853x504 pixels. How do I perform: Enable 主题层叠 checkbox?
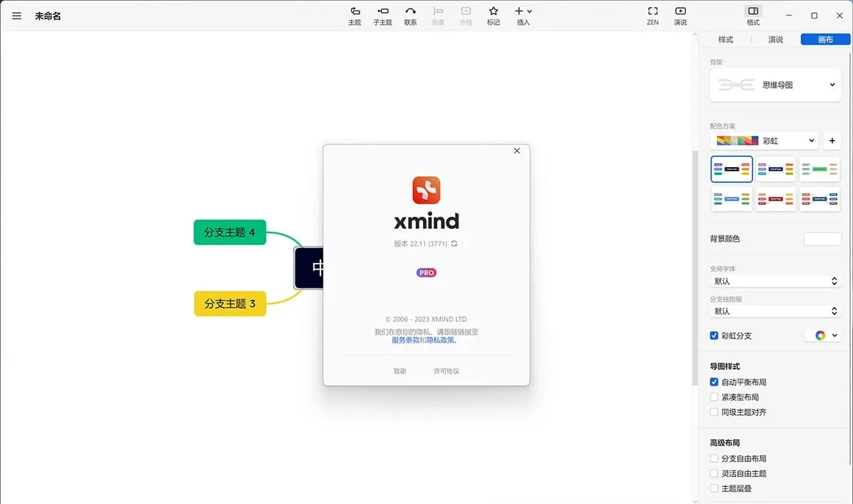(714, 488)
